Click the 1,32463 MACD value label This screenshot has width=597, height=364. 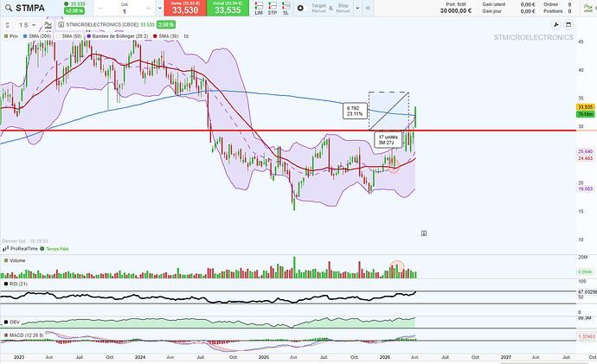tap(587, 336)
